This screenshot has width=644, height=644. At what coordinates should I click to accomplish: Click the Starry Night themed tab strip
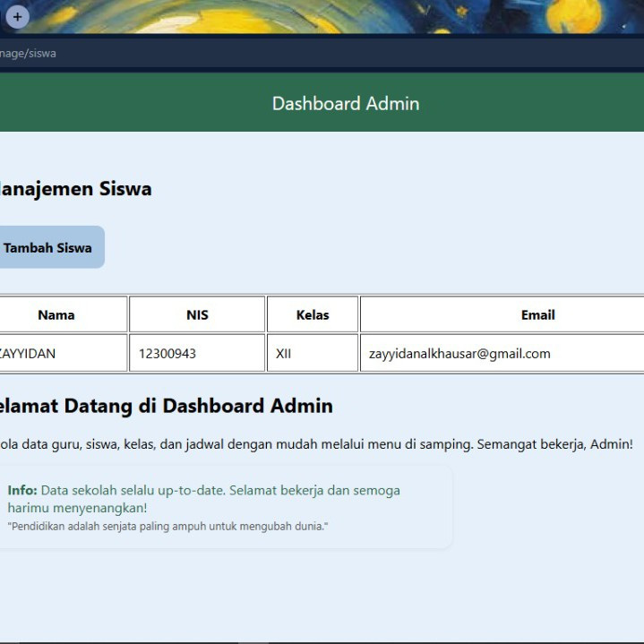tap(358, 16)
